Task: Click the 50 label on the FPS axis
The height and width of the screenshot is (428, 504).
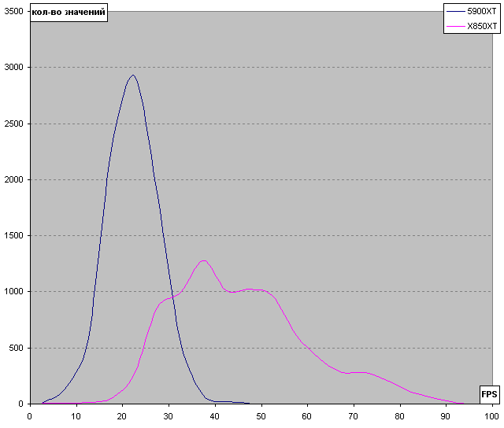Action: pos(261,416)
